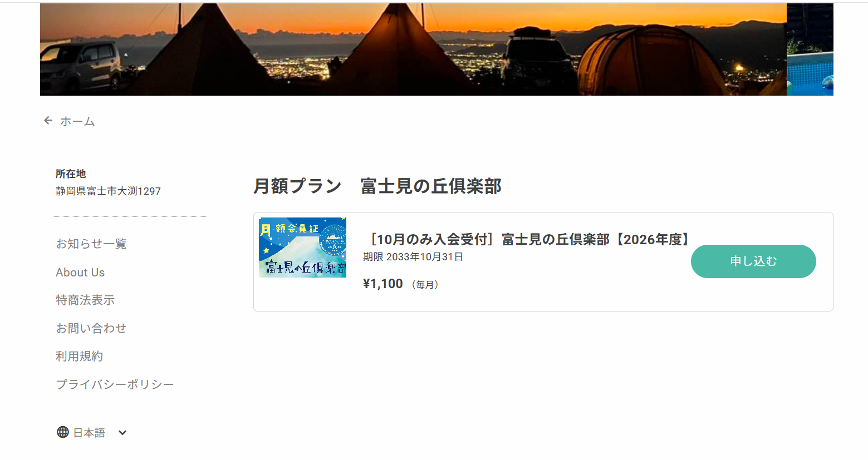The image size is (868, 460).
Task: Expand the 日本語 language dropdown chevron
Action: click(122, 433)
